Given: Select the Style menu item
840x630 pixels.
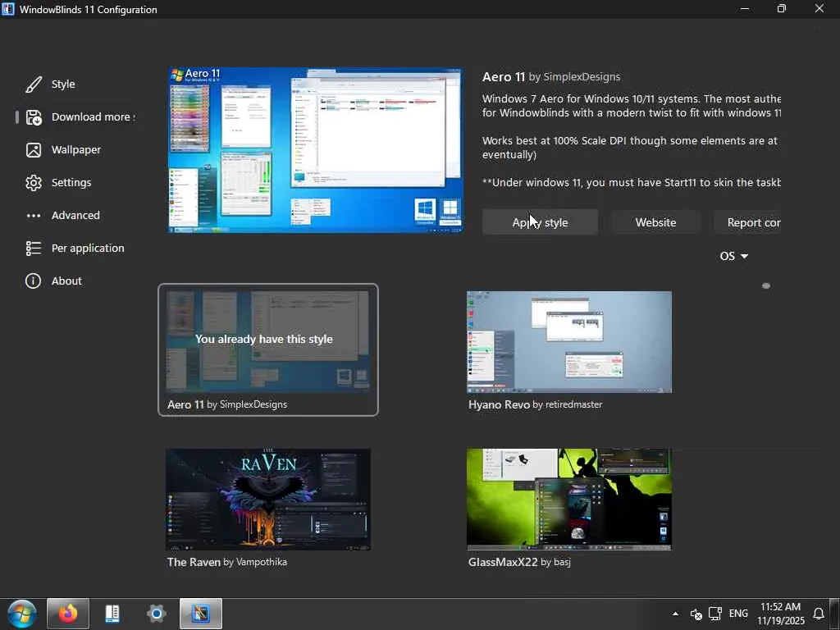Looking at the screenshot, I should (x=63, y=84).
